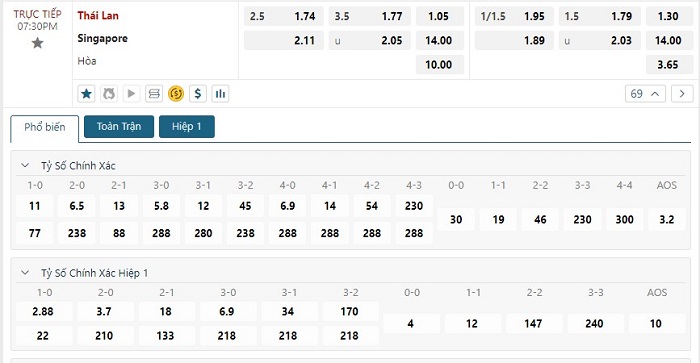This screenshot has width=700, height=363.
Task: Select full-match 3-0 odds 5.8
Action: [x=161, y=206]
